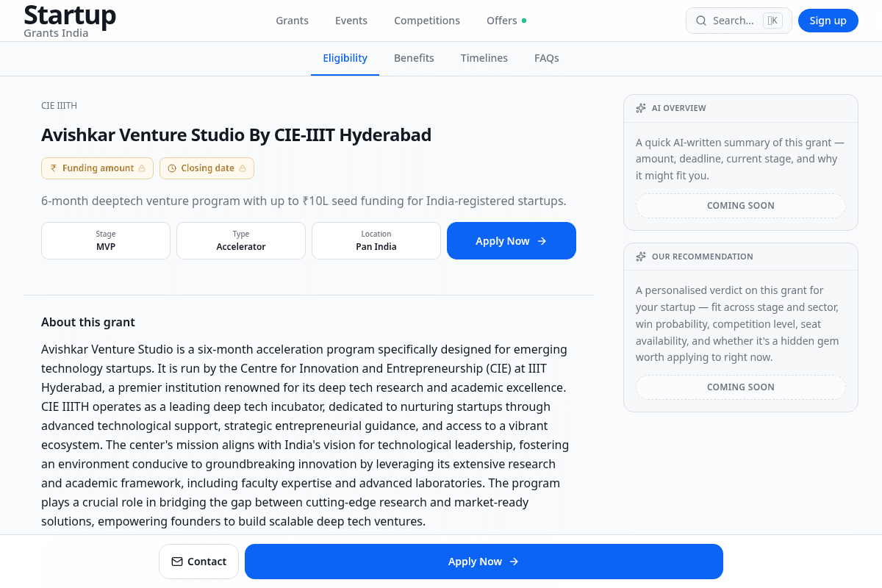Click the lock icon on Funding amount chip
Viewport: 882px width, 588px height.
click(x=142, y=168)
